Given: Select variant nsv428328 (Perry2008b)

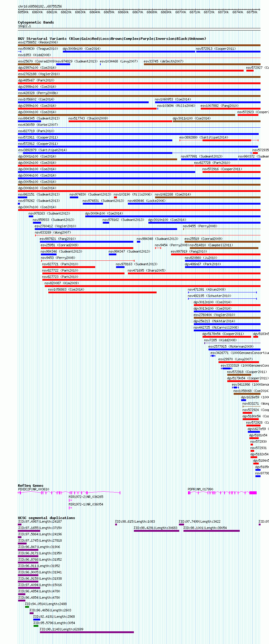Looking at the screenshot, I should (x=38, y=93).
